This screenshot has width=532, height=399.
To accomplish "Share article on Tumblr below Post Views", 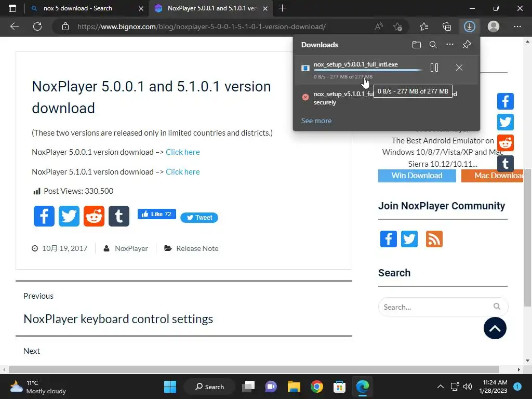I will (x=119, y=216).
